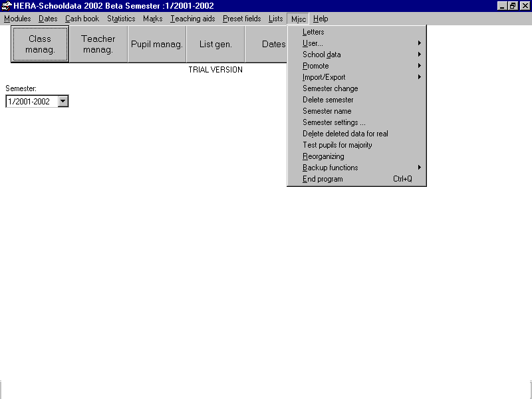The width and height of the screenshot is (532, 399).
Task: Open the Teaching aids menu
Action: coord(193,19)
